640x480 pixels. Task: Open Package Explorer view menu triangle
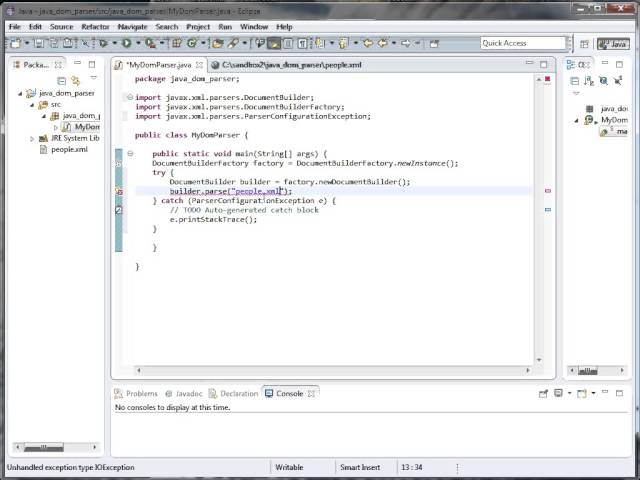pyautogui.click(x=93, y=78)
